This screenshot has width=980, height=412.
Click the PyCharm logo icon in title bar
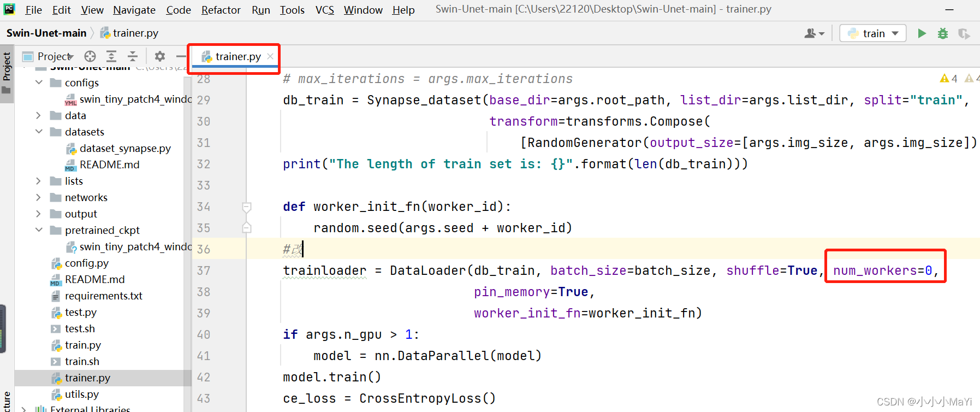pos(9,9)
